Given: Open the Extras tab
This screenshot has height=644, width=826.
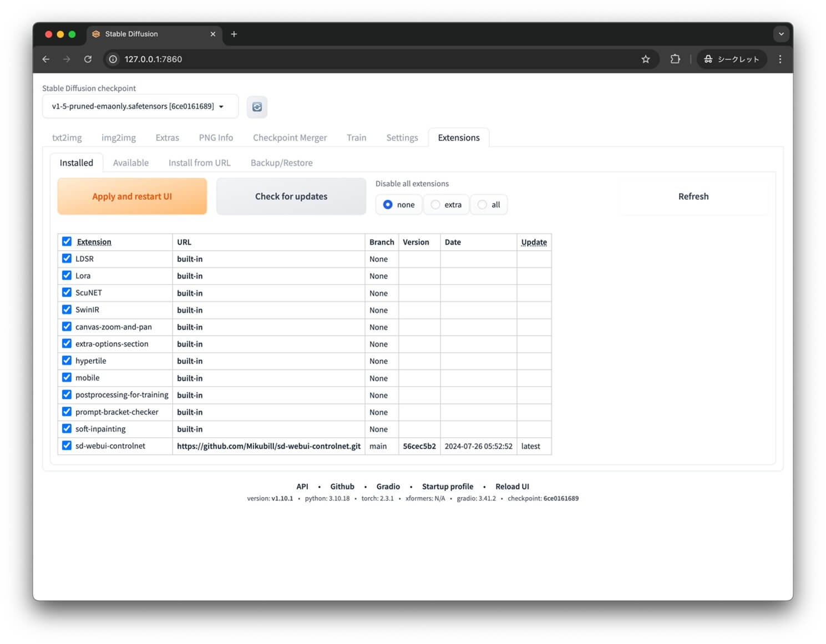Looking at the screenshot, I should (167, 138).
